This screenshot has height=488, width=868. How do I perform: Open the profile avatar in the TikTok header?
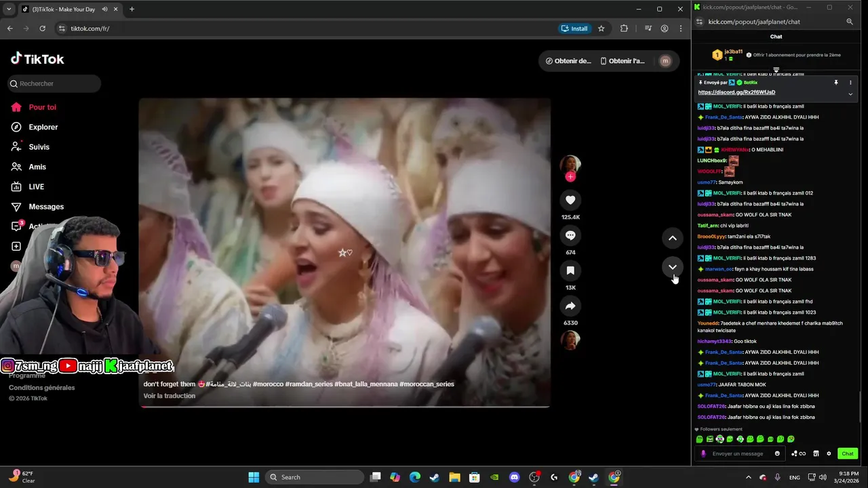665,61
